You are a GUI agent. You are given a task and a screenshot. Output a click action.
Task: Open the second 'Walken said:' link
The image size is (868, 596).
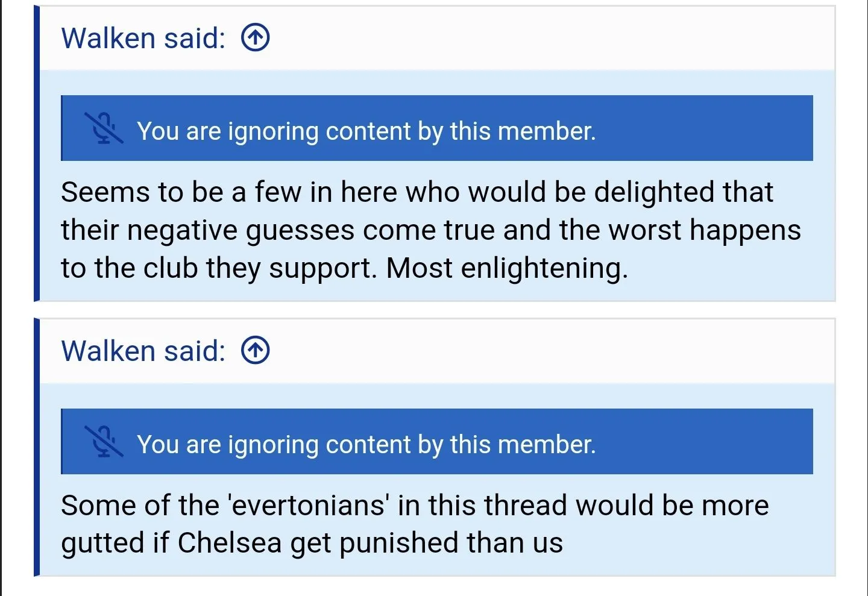pyautogui.click(x=143, y=351)
